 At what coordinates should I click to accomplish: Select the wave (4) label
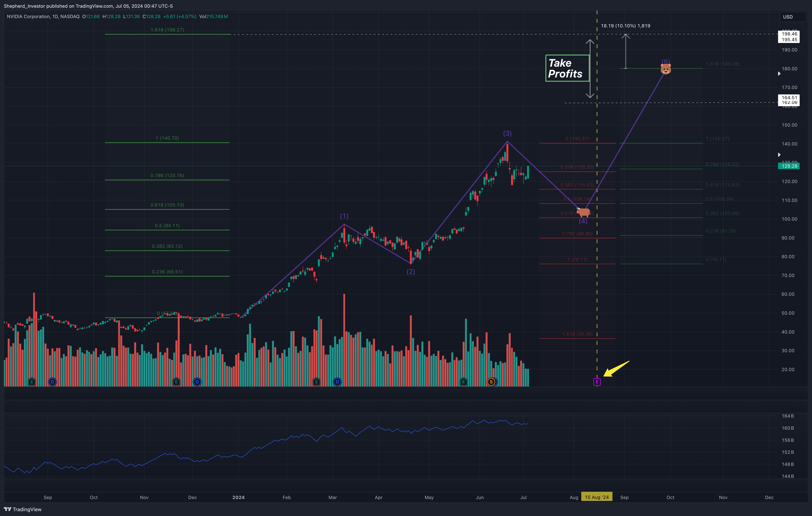coord(583,221)
